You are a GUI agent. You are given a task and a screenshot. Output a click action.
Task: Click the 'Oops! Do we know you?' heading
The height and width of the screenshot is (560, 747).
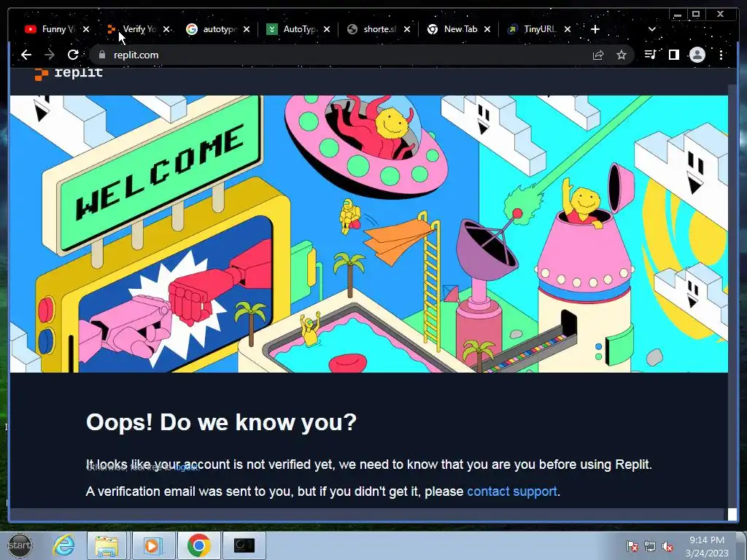pos(221,422)
